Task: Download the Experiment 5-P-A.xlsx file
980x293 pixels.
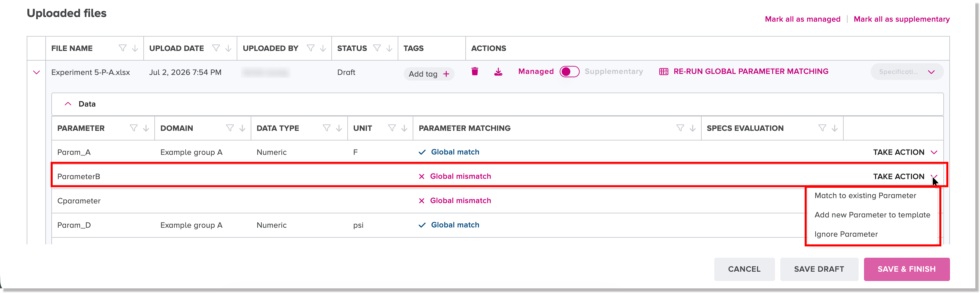Action: pyautogui.click(x=498, y=72)
